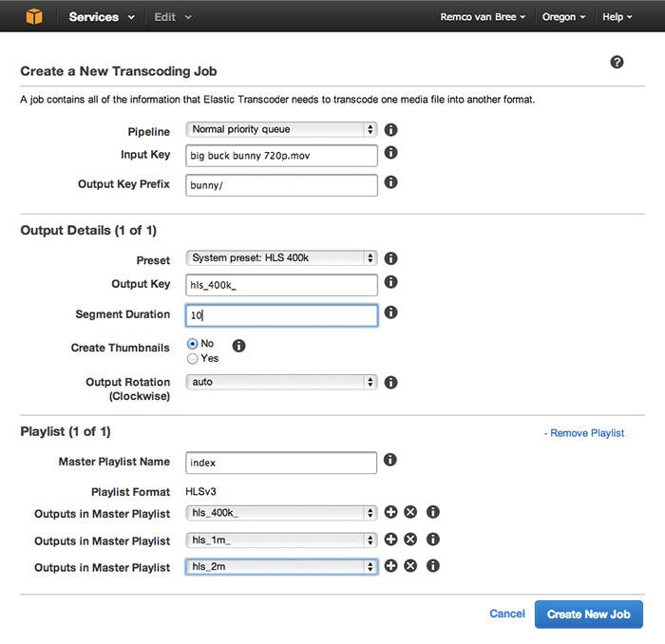Click the orange AWS cube logo
Screen dimensions: 665x644
(x=34, y=17)
